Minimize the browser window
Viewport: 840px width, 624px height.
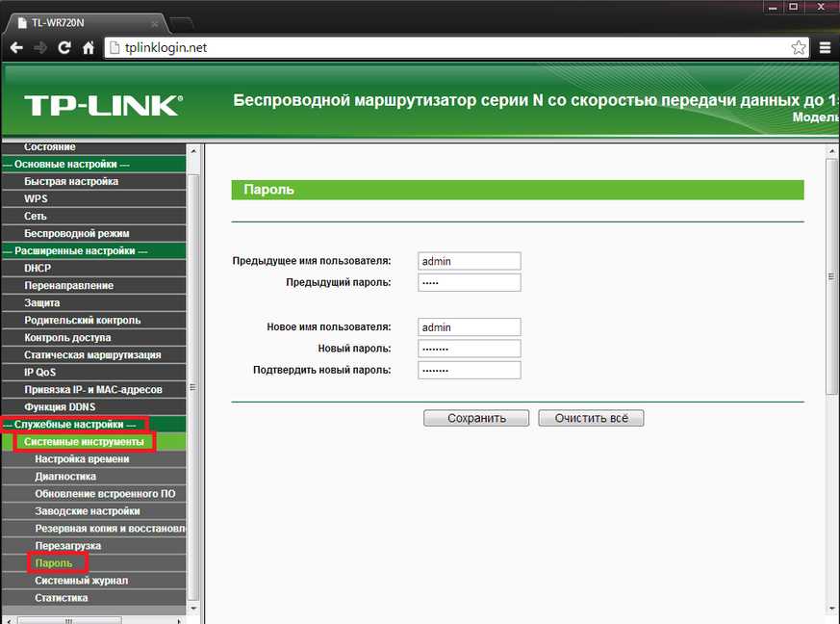click(x=773, y=7)
